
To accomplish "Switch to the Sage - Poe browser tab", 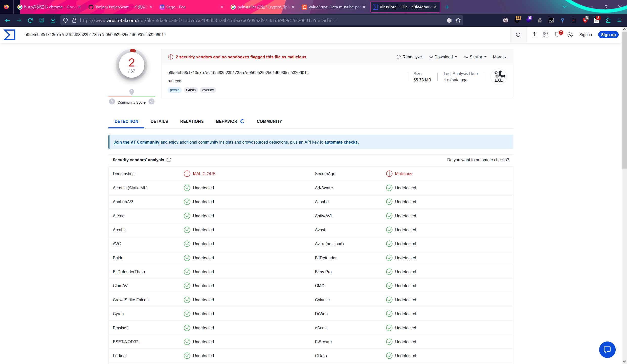I will point(191,7).
